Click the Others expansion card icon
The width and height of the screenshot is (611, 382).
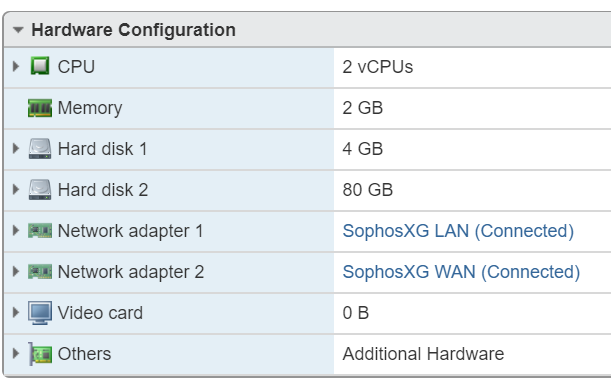41,354
